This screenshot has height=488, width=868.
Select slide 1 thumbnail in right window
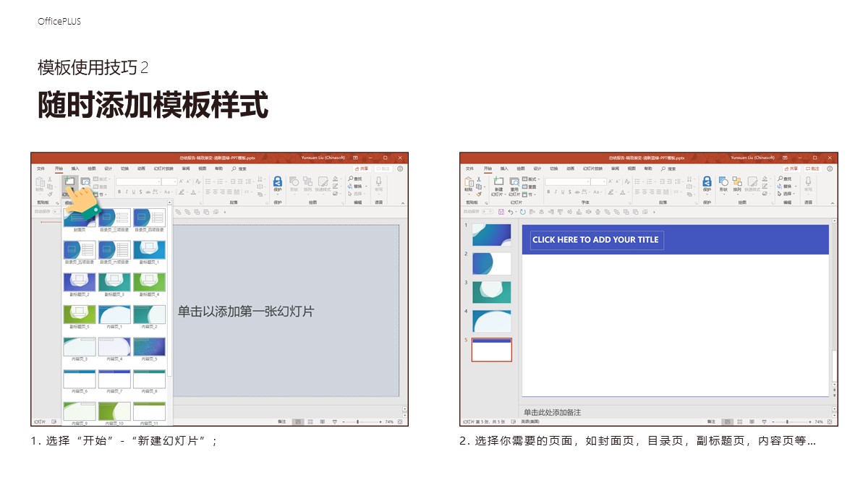492,234
